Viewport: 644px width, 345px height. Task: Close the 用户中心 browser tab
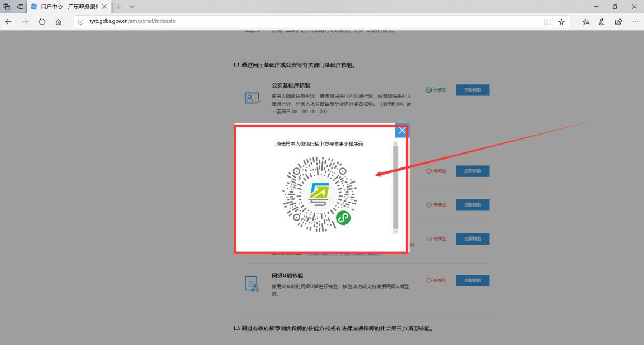coord(105,7)
